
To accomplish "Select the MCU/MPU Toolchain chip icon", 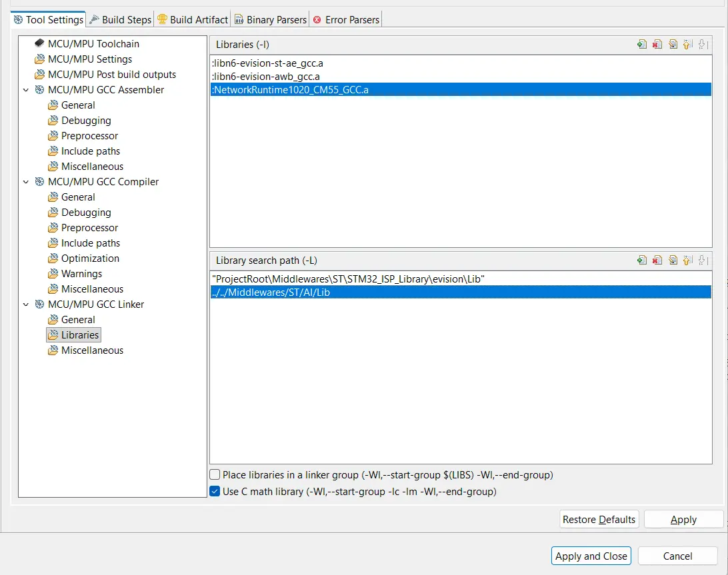I will click(x=39, y=43).
